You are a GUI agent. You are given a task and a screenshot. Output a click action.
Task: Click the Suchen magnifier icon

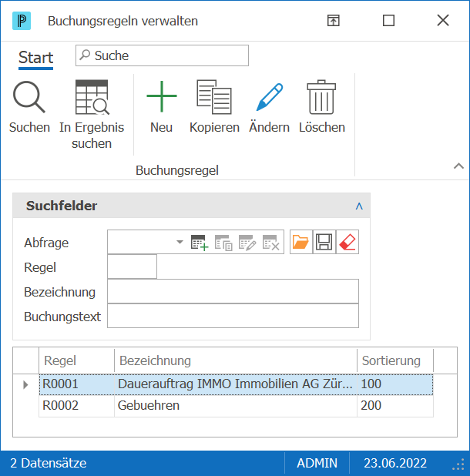click(29, 97)
